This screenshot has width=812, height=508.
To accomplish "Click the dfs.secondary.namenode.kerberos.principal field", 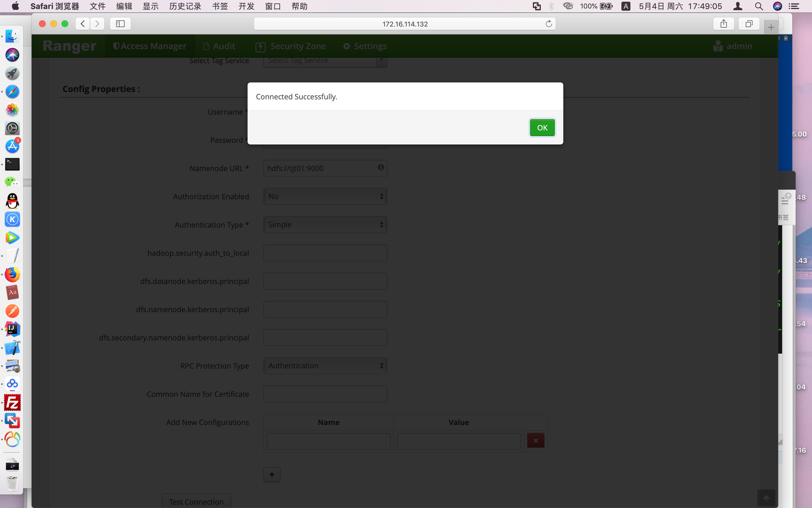I will coord(325,337).
